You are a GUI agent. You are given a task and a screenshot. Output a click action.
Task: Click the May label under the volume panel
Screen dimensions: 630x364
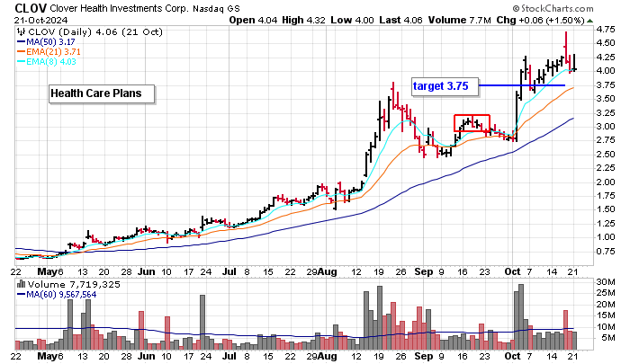pyautogui.click(x=47, y=357)
